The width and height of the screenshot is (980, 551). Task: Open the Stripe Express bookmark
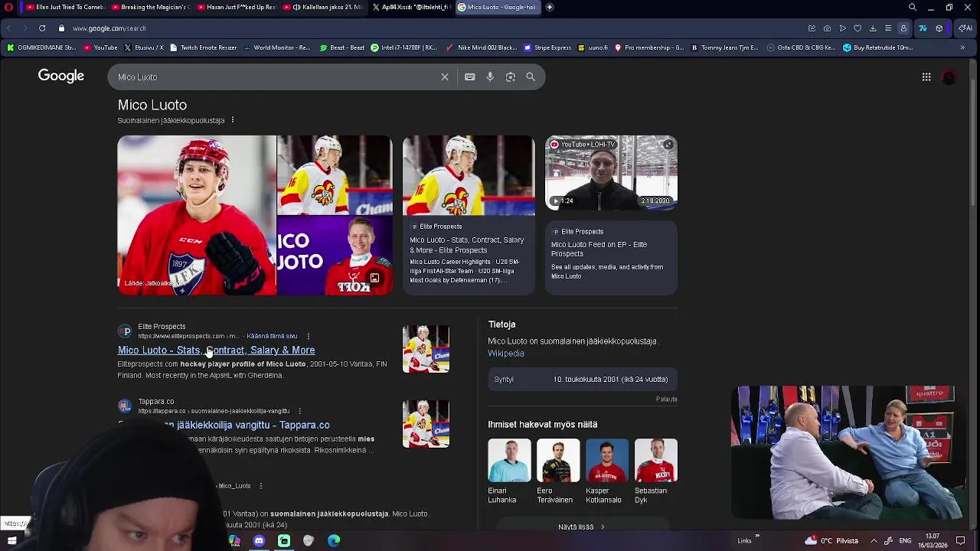547,47
